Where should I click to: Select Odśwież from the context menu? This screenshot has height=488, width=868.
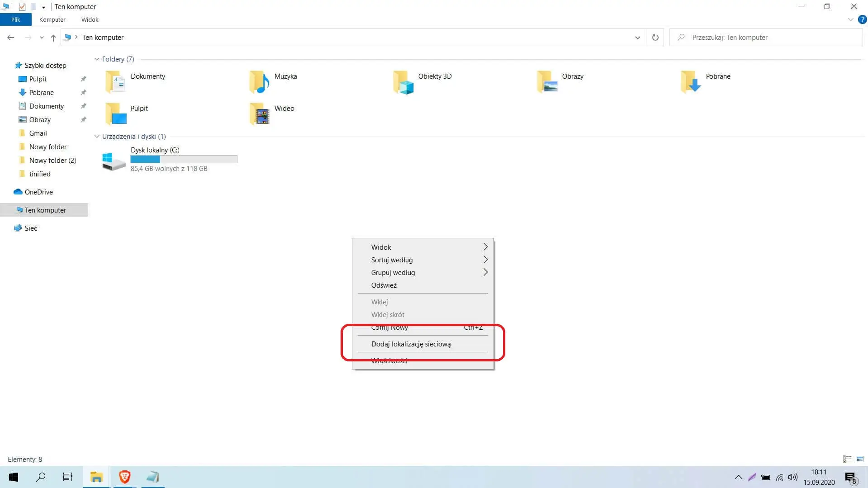pyautogui.click(x=384, y=285)
